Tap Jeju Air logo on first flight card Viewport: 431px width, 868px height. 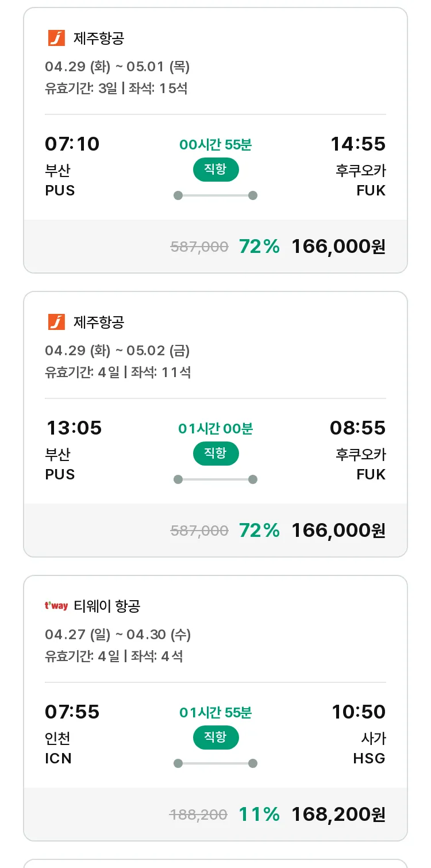tap(56, 39)
